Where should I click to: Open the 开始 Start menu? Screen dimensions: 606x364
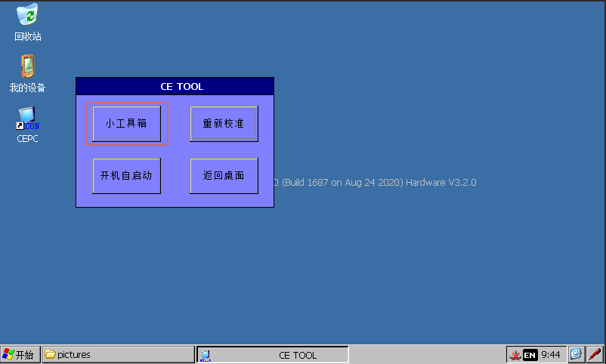20,355
